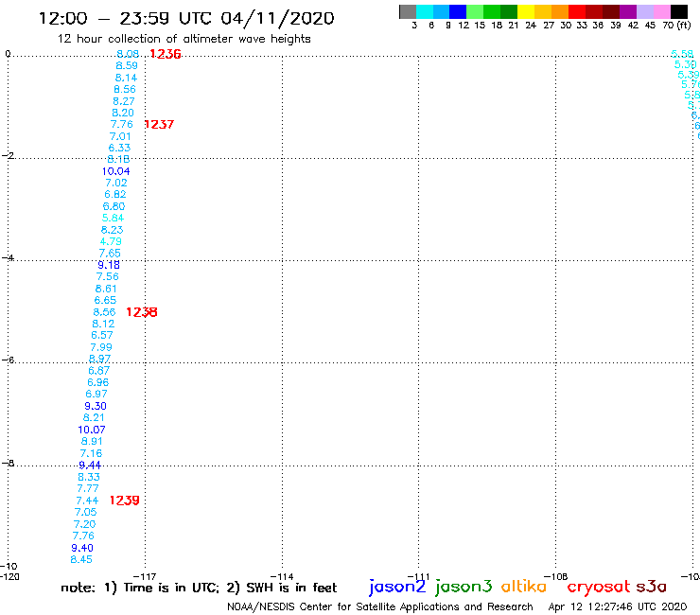Click the wave height value 7.65
This screenshot has height=615, width=700.
pos(110,254)
